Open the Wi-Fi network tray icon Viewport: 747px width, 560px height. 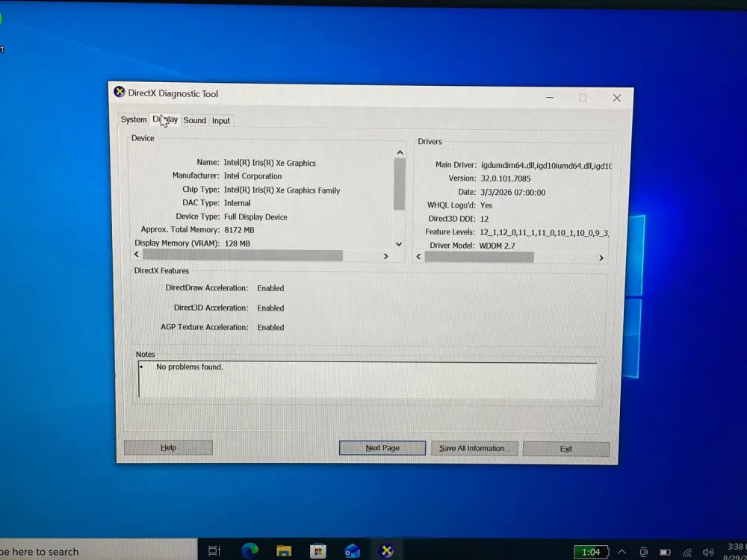pyautogui.click(x=686, y=553)
